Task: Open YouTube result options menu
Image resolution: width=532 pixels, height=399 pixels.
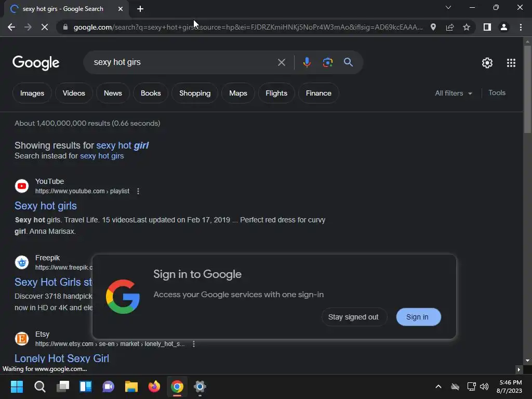Action: click(x=138, y=191)
